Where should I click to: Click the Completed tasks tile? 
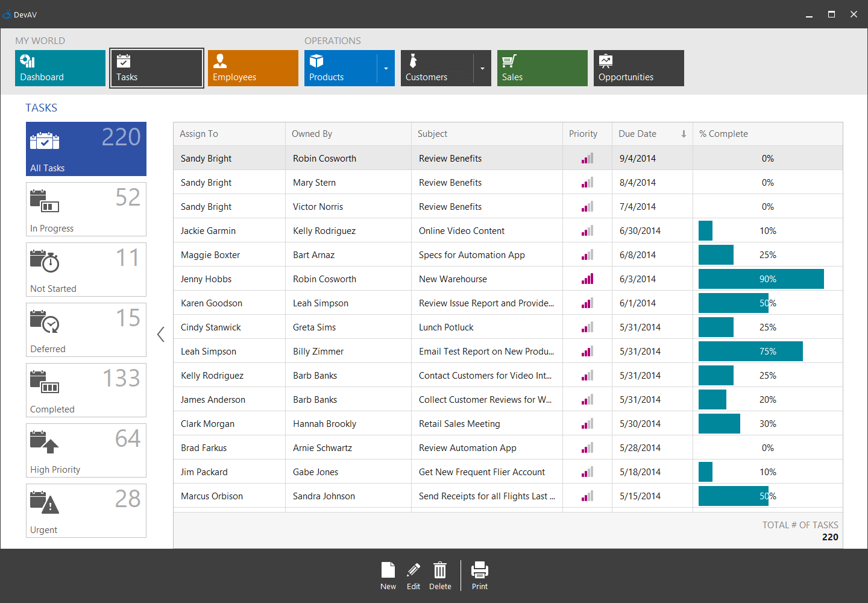click(x=86, y=390)
